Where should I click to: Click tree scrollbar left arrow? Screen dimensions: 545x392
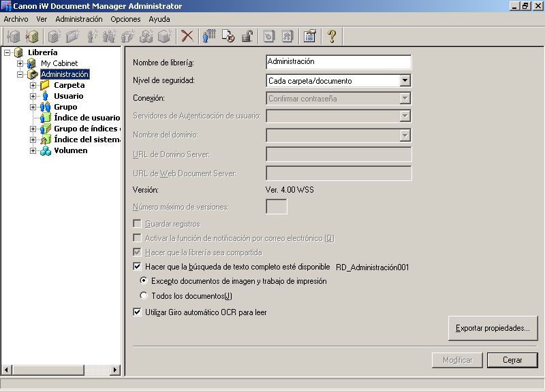click(x=6, y=370)
